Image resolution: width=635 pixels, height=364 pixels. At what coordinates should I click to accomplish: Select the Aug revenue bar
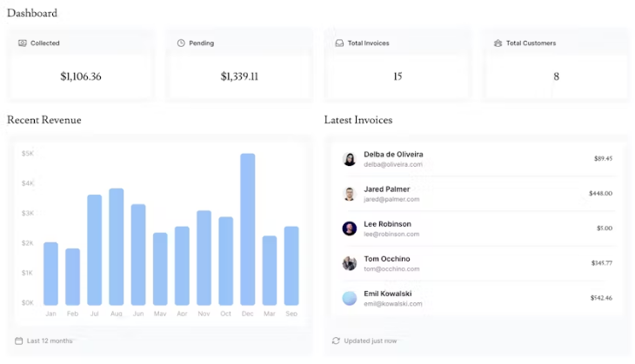(x=117, y=246)
